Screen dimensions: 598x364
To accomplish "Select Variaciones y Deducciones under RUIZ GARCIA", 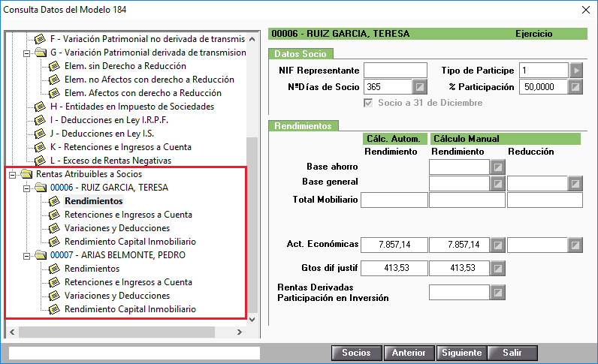I will [117, 228].
